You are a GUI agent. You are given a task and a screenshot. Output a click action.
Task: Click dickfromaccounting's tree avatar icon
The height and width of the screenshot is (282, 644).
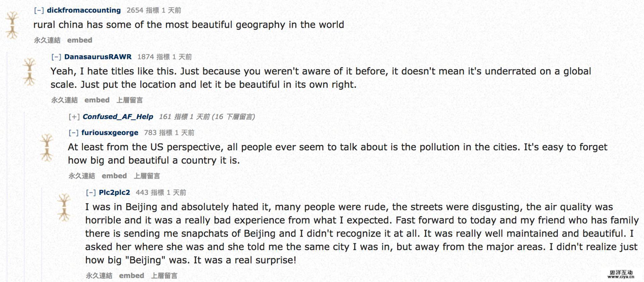point(12,25)
